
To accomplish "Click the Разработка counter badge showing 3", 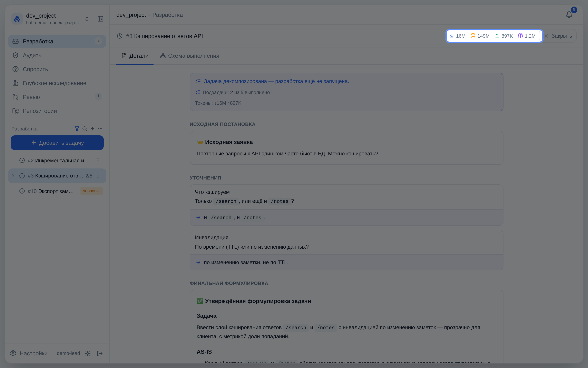I will (98, 41).
